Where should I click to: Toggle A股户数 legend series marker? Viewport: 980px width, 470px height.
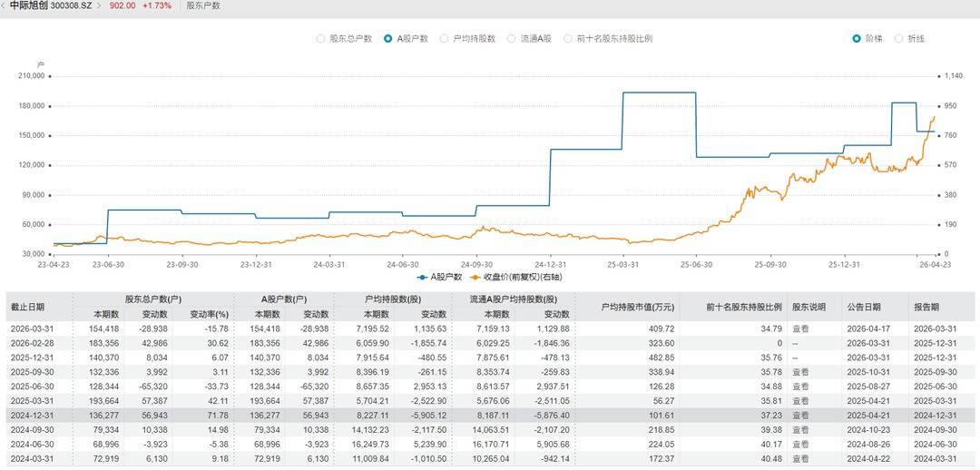pos(423,277)
